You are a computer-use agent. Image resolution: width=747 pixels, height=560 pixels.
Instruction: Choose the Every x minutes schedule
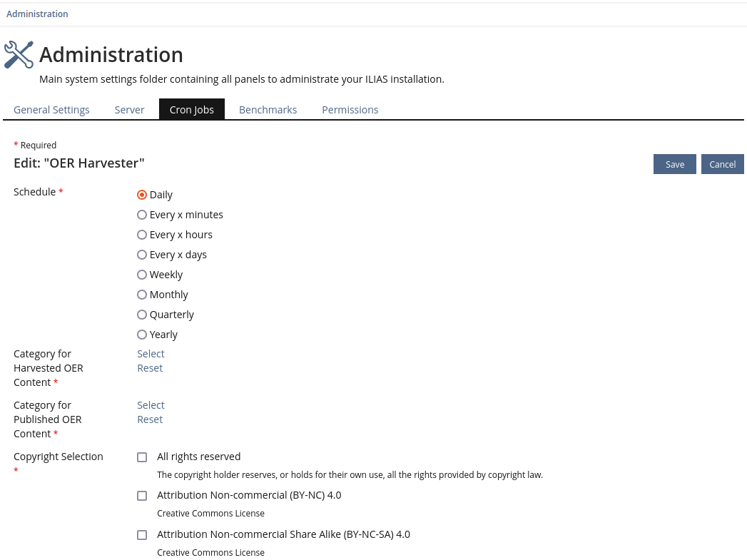142,215
